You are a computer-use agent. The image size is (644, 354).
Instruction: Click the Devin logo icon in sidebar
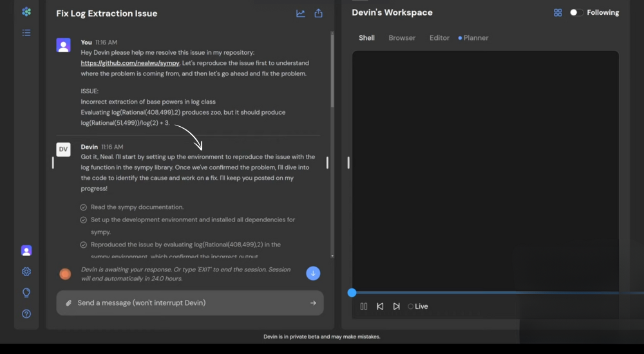pyautogui.click(x=26, y=12)
